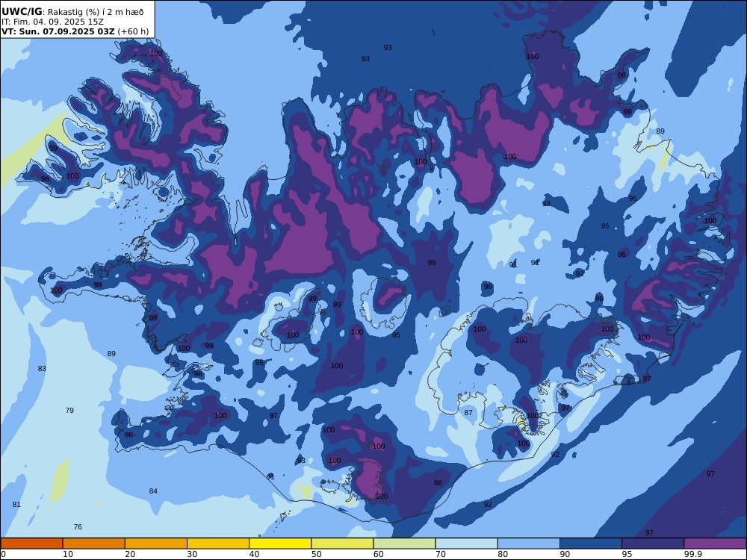
Task: Click the "87" humidity value on the map
Action: point(468,412)
